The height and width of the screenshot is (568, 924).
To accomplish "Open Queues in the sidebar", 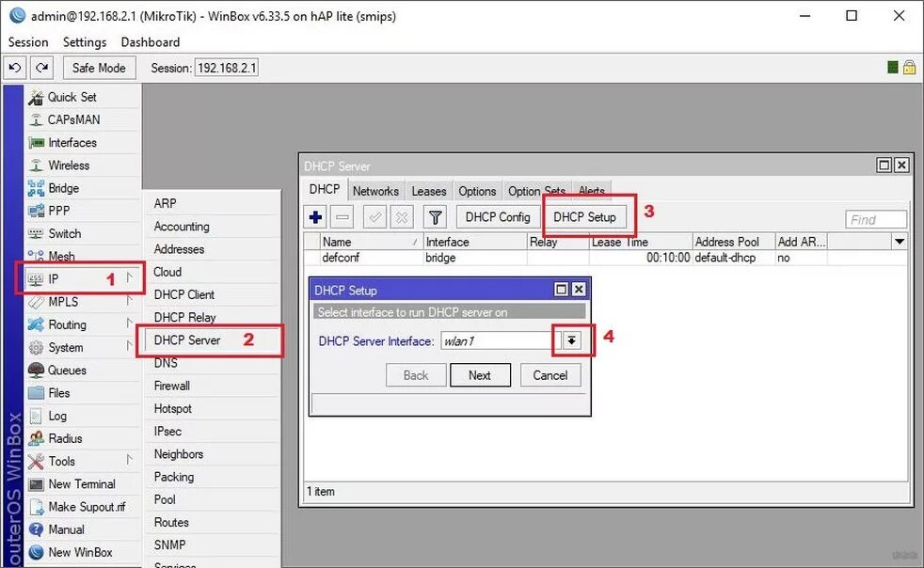I will [x=83, y=370].
